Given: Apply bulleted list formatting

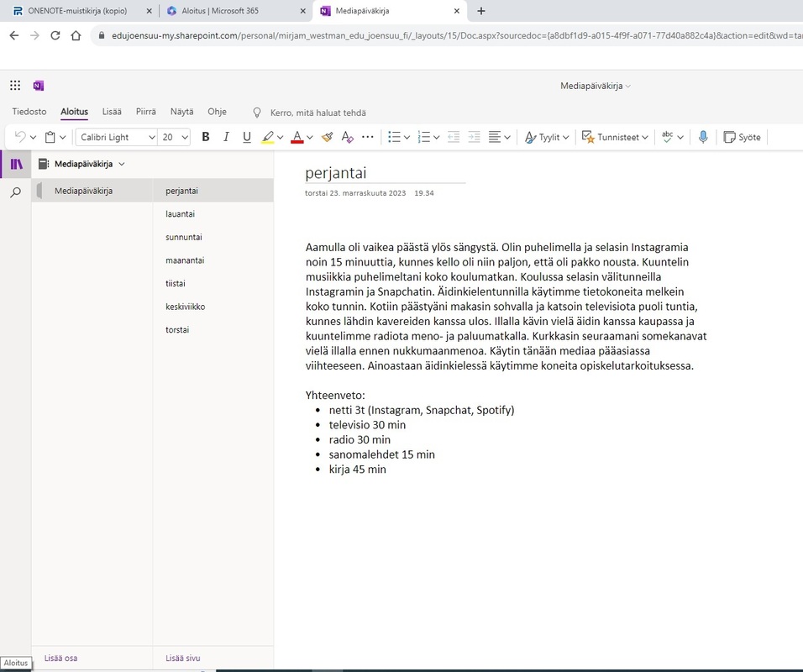Looking at the screenshot, I should click(x=394, y=137).
